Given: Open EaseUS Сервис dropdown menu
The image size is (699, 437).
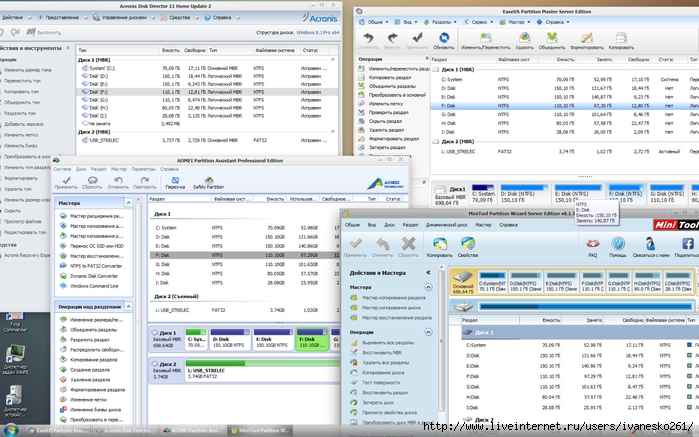Looking at the screenshot, I should click(479, 22).
